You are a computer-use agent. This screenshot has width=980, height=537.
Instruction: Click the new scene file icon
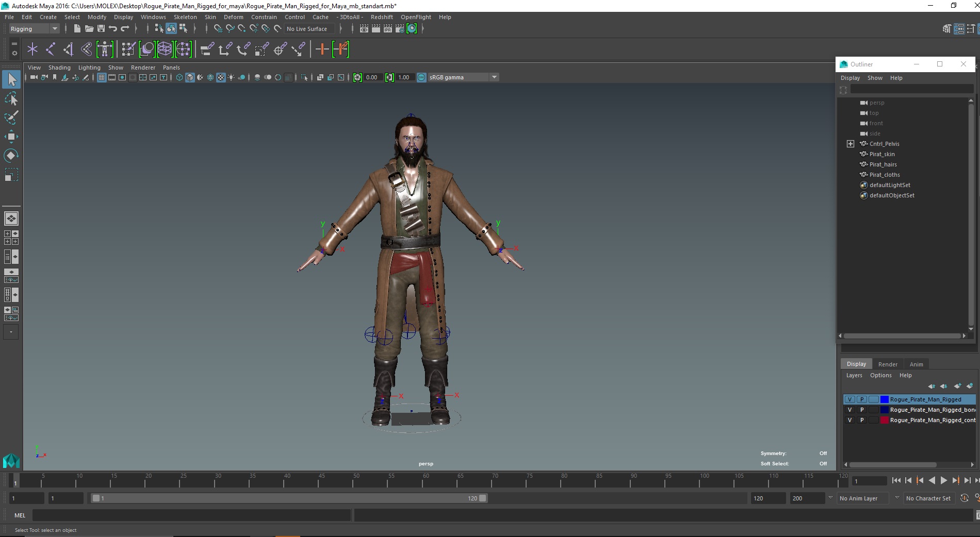[x=77, y=29]
